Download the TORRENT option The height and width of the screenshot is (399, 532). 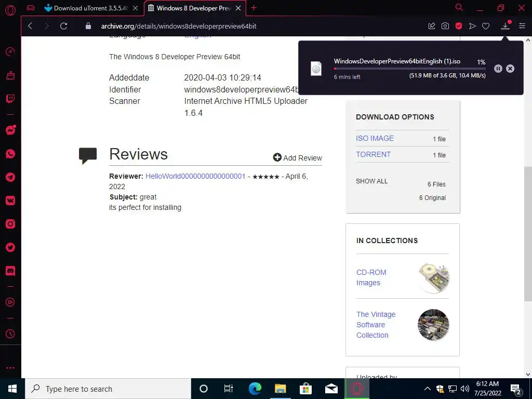pyautogui.click(x=373, y=154)
